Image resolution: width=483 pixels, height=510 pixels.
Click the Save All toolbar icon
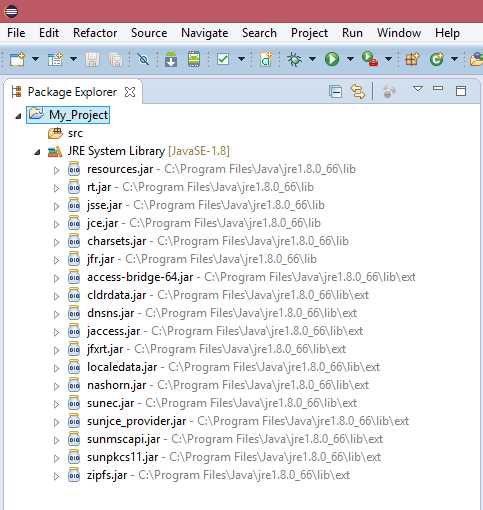(x=116, y=60)
